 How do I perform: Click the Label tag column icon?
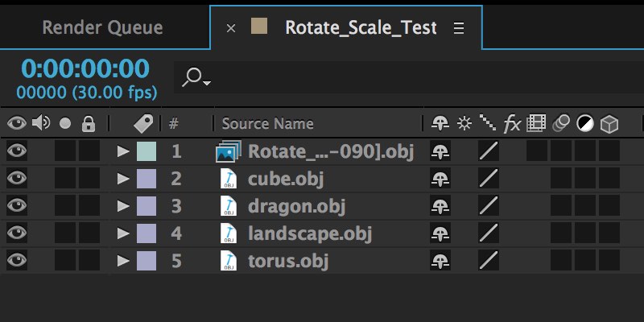pos(143,124)
